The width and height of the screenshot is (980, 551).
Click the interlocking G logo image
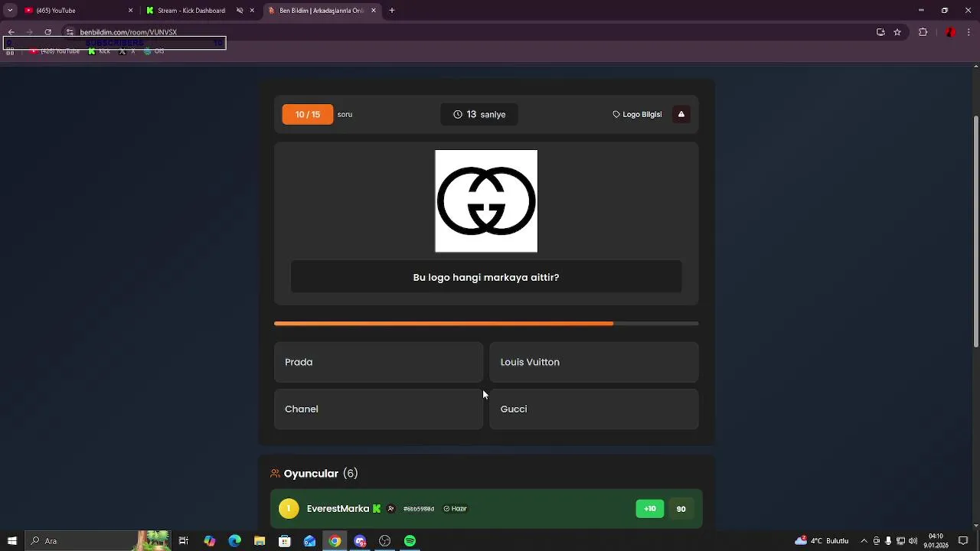coord(486,201)
